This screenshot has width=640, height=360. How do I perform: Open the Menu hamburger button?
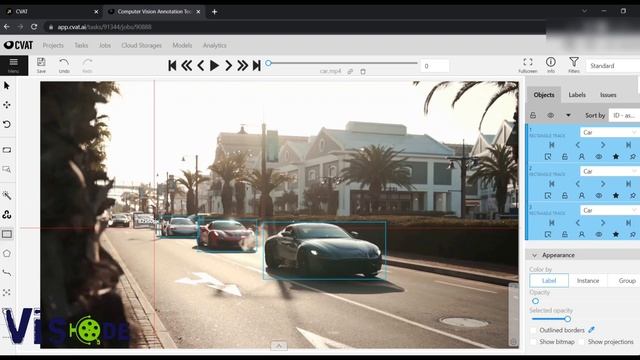13,65
